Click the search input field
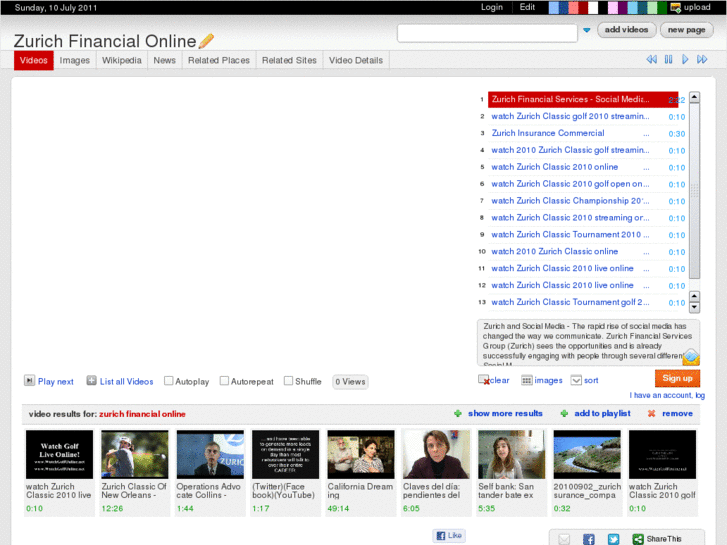The width and height of the screenshot is (727, 545). 487,33
